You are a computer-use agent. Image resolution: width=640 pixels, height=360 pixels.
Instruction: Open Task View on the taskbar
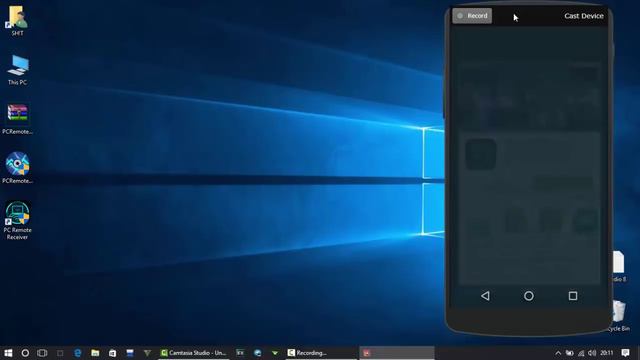(x=42, y=353)
